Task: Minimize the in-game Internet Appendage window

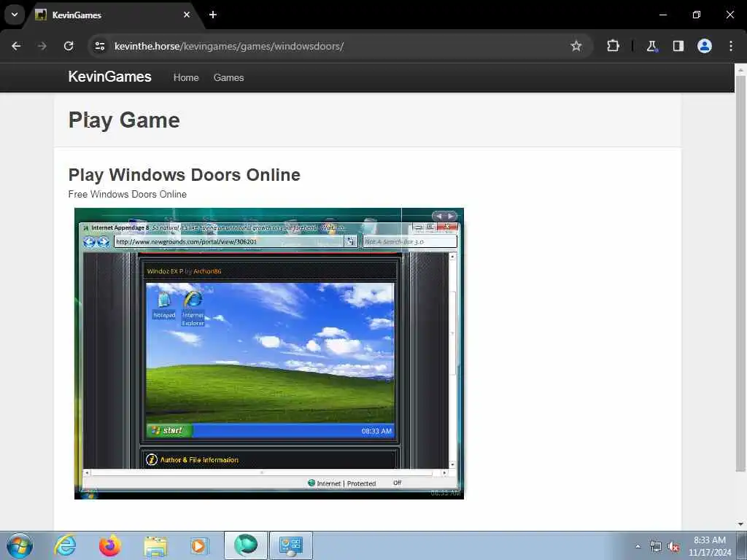Action: tap(418, 227)
